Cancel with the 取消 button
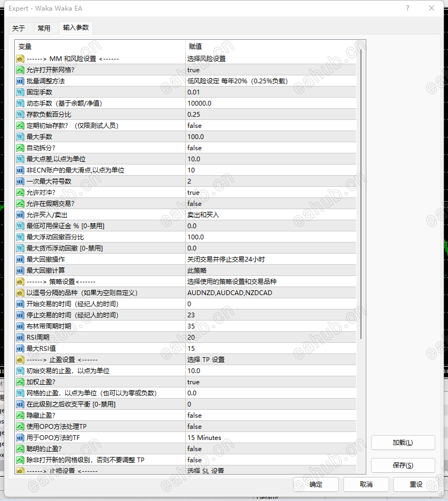Image resolution: width=448 pixels, height=501 pixels. [366, 485]
